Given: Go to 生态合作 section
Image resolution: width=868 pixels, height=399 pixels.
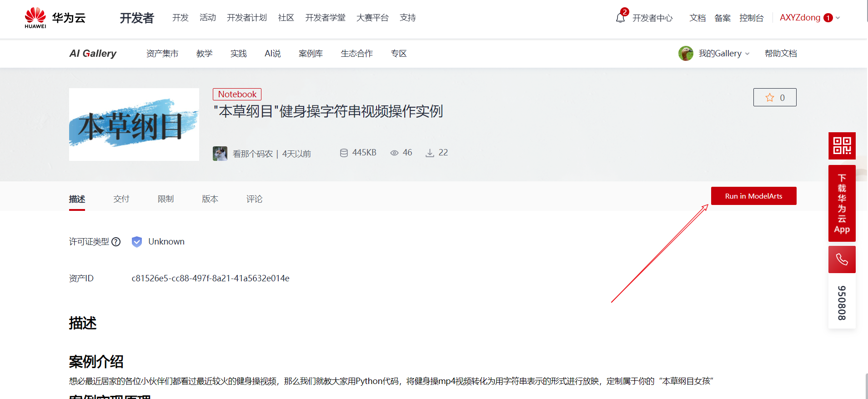Looking at the screenshot, I should point(357,54).
